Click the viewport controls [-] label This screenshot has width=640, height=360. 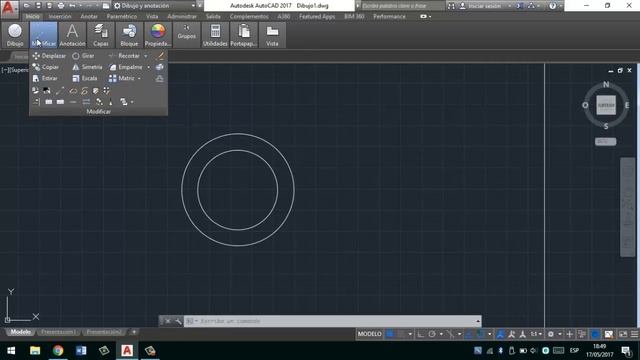[x=5, y=70]
